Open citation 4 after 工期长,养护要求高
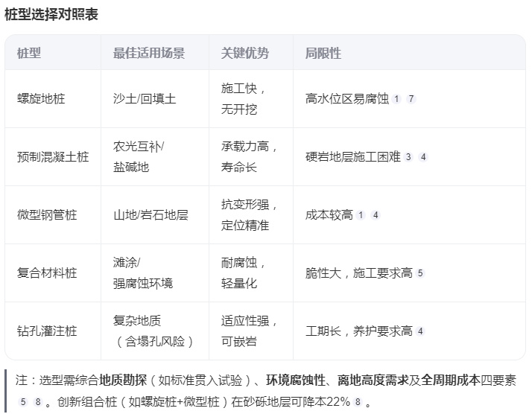This screenshot has height=414, width=532. (x=421, y=331)
